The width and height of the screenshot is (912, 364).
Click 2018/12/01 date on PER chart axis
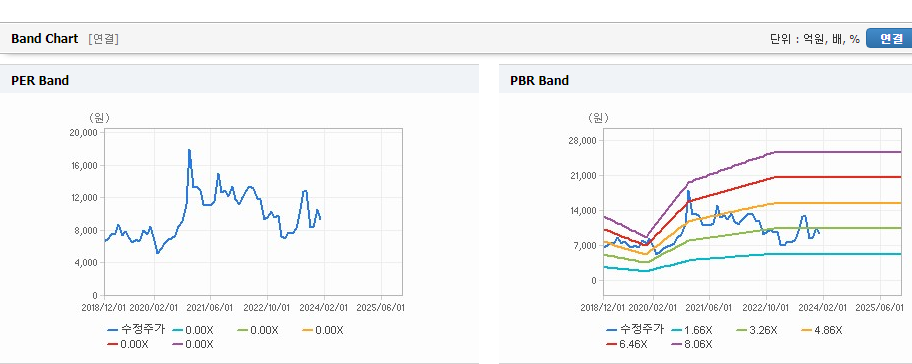(x=105, y=307)
